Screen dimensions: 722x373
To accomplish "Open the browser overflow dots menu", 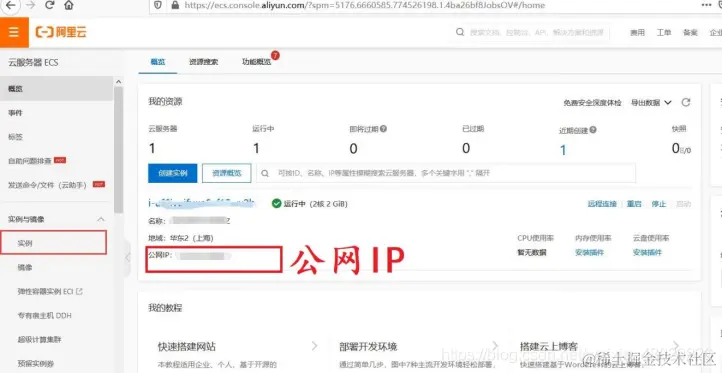I will pyautogui.click(x=706, y=5).
